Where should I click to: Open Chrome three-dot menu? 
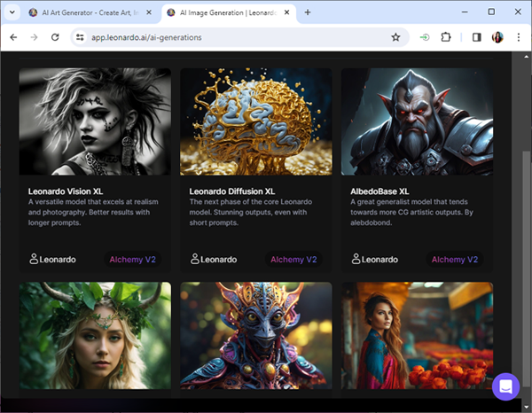(x=519, y=37)
